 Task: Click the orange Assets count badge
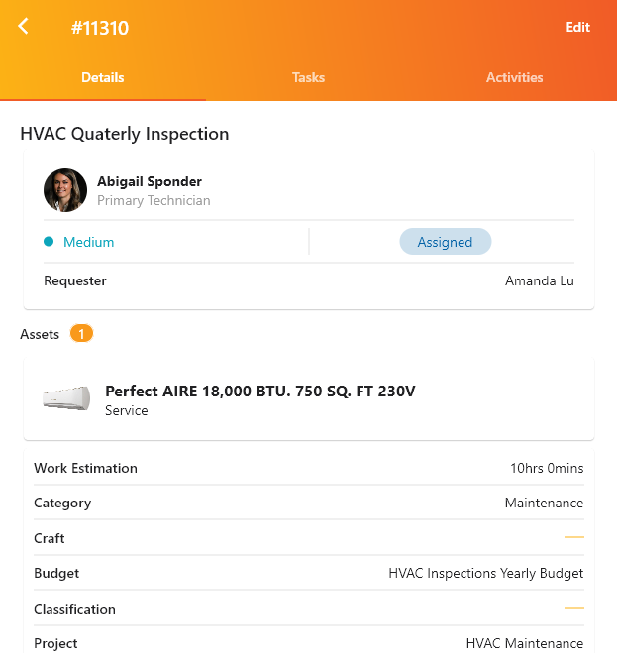tap(81, 334)
